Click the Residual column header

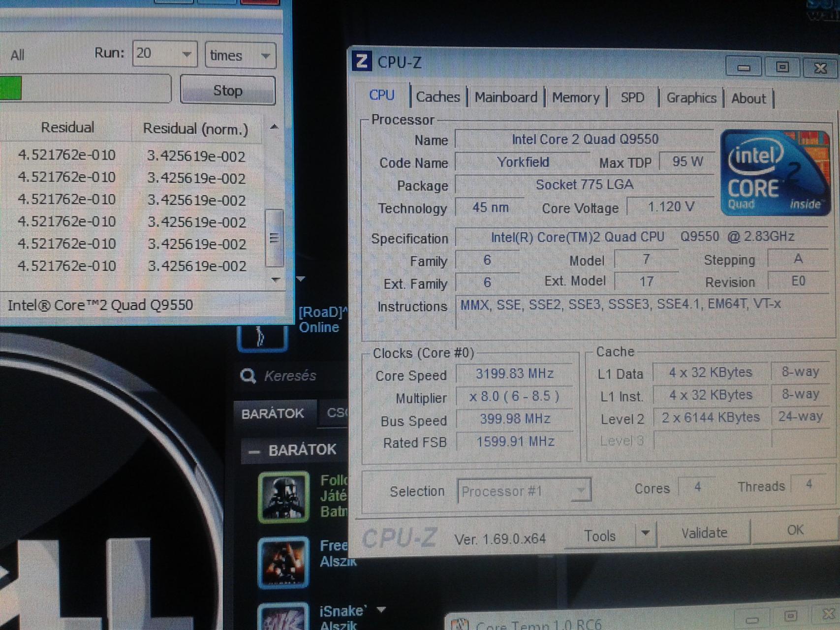pos(67,127)
